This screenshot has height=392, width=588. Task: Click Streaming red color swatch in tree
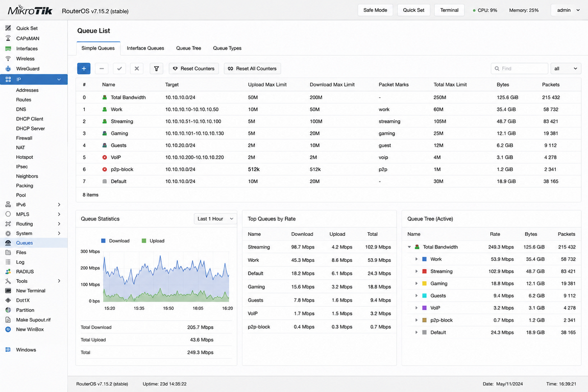[425, 271]
